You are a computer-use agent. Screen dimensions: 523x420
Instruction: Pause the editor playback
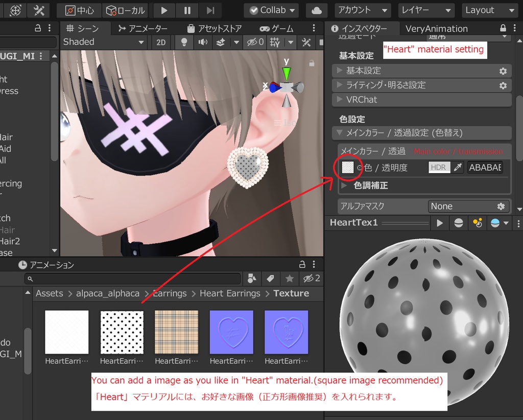click(x=187, y=11)
